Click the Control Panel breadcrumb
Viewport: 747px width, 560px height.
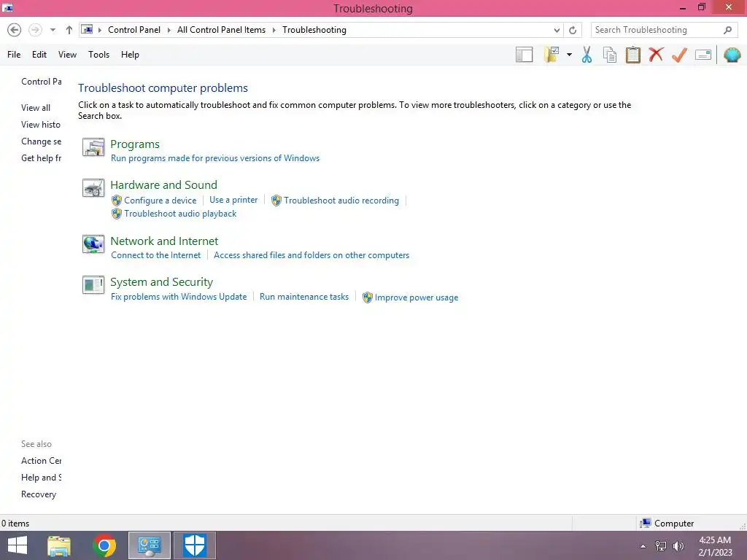[134, 29]
